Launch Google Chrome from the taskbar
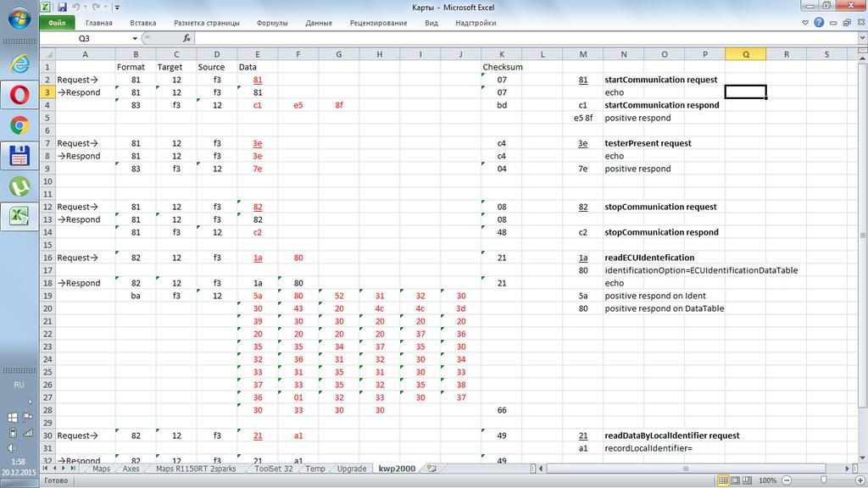This screenshot has height=488, width=868. tap(19, 125)
